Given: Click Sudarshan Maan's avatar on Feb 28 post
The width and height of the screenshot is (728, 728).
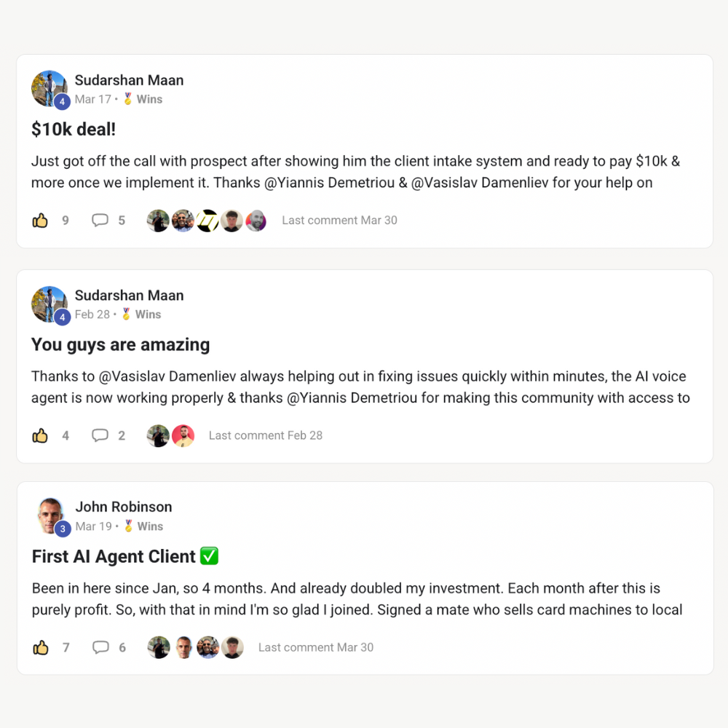Looking at the screenshot, I should coord(50,304).
